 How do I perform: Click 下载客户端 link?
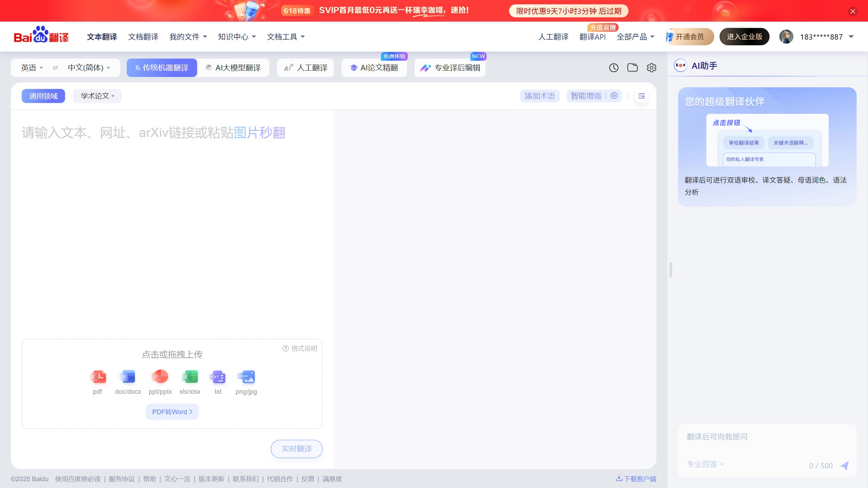pos(636,479)
